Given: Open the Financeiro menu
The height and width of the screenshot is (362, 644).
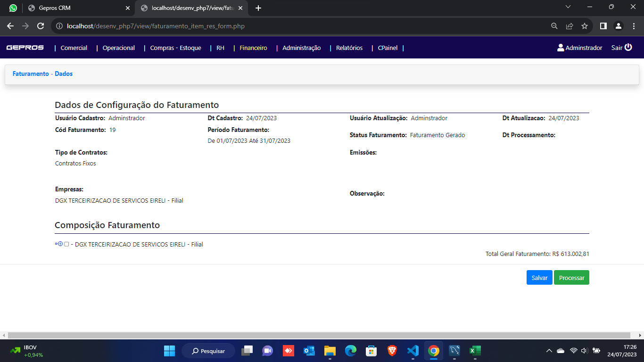Looking at the screenshot, I should (x=253, y=48).
